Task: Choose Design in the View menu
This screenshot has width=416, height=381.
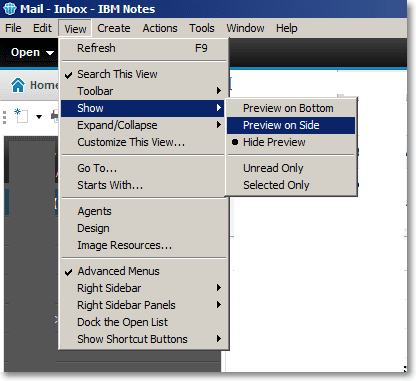Action: [x=144, y=228]
